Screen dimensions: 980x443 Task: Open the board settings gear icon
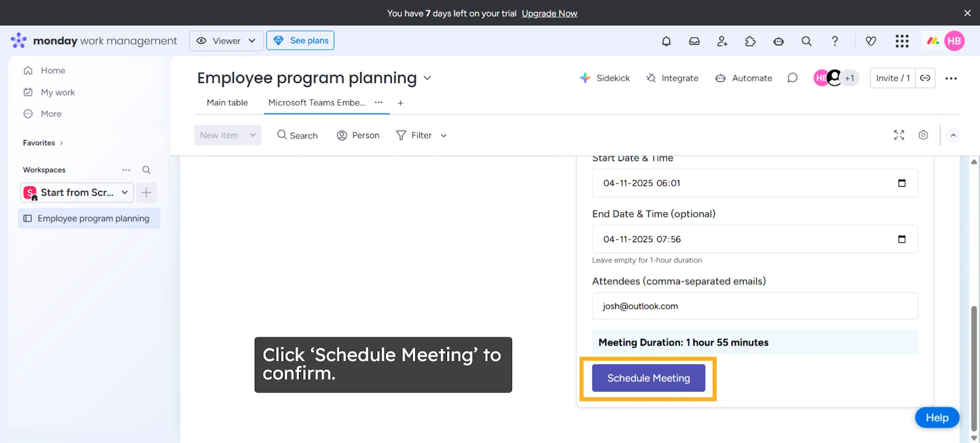(x=923, y=135)
